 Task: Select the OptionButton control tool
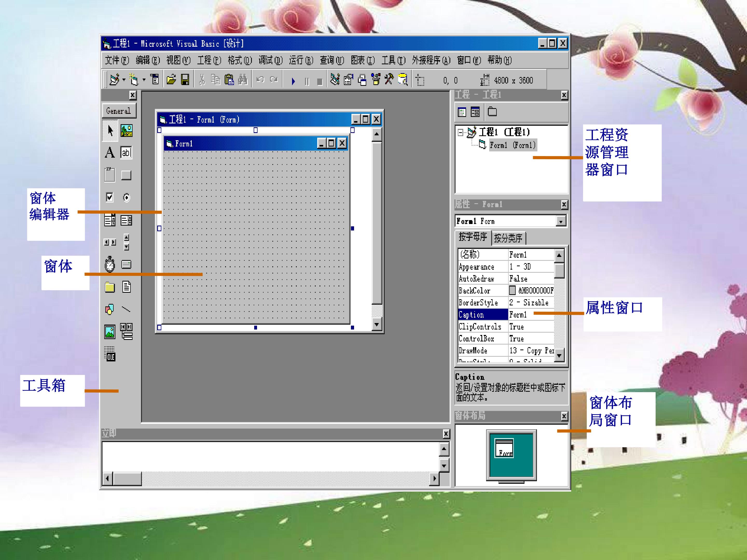coord(126,198)
